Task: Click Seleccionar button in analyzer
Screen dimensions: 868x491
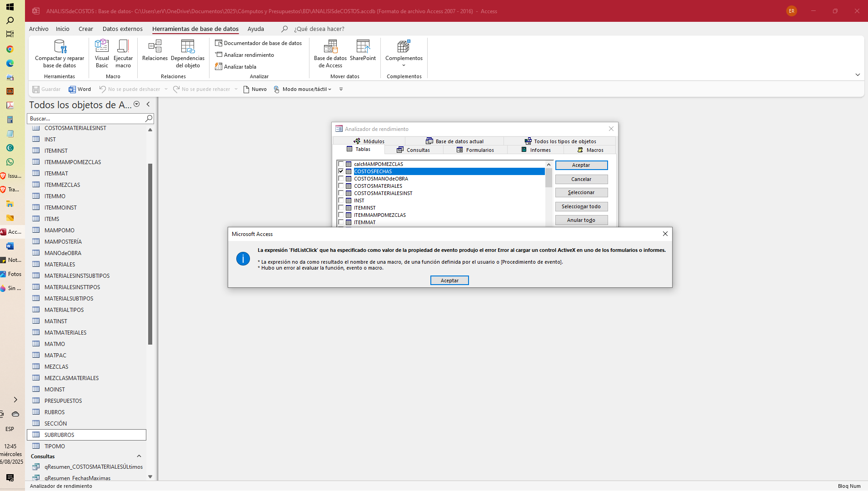Action: click(x=581, y=193)
